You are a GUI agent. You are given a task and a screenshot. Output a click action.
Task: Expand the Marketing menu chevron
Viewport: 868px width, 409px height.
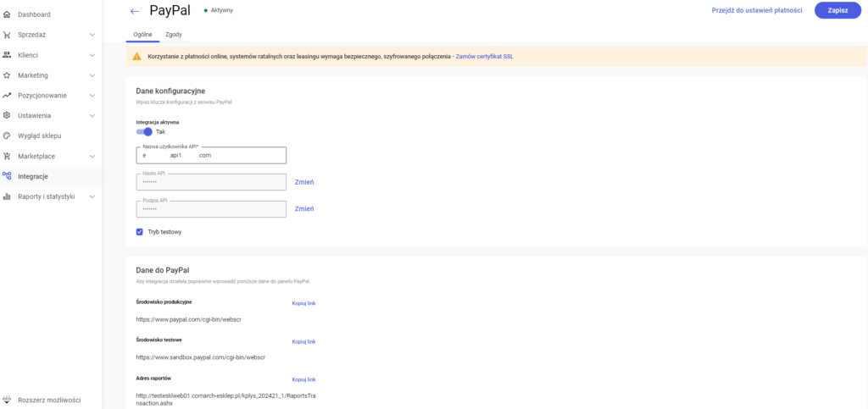(x=92, y=75)
